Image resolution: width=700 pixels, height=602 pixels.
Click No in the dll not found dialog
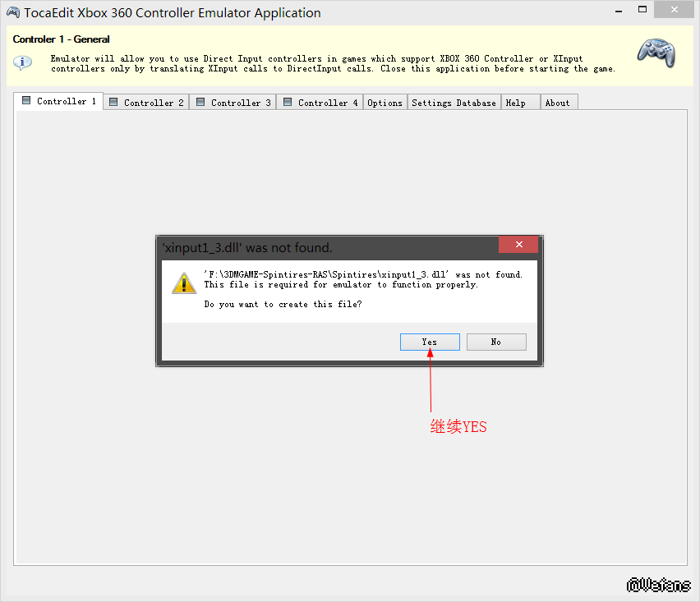point(496,342)
